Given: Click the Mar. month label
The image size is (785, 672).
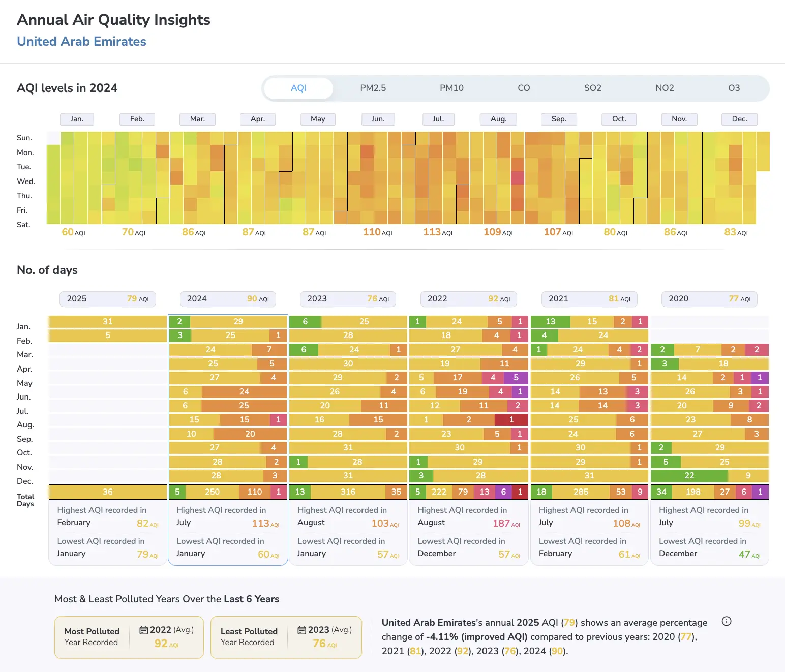Looking at the screenshot, I should 197,119.
